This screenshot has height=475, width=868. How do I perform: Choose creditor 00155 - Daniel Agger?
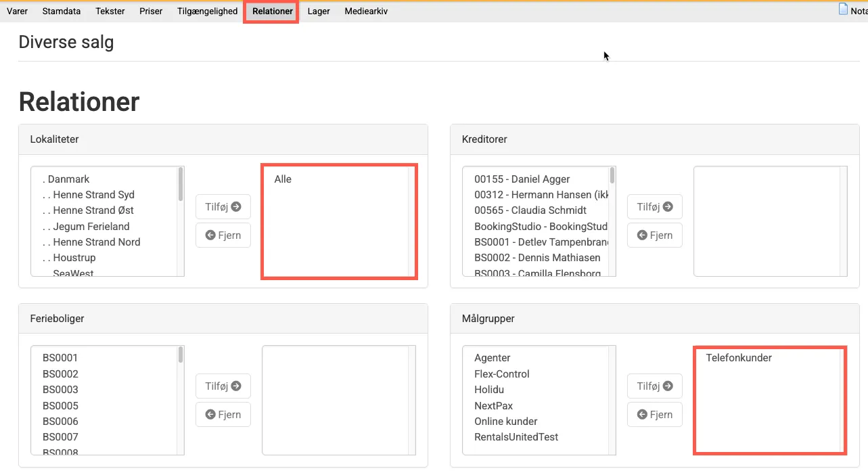[522, 179]
